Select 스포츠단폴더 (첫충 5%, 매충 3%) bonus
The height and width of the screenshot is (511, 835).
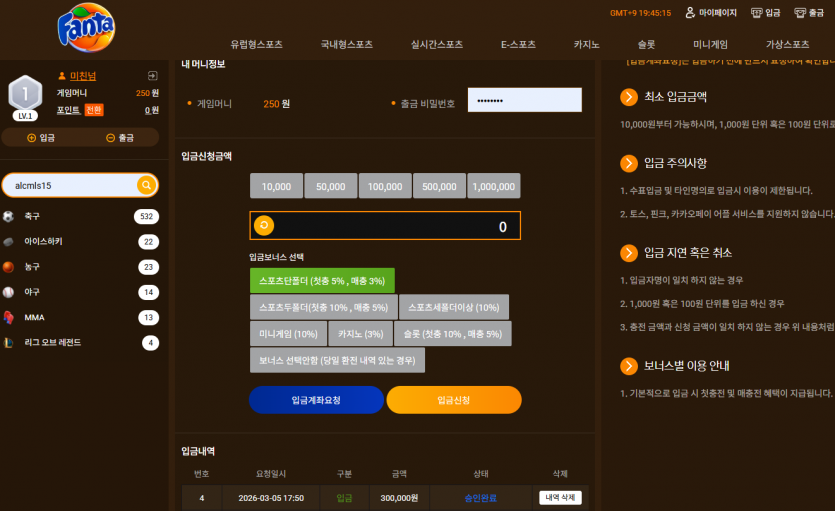[x=322, y=281]
